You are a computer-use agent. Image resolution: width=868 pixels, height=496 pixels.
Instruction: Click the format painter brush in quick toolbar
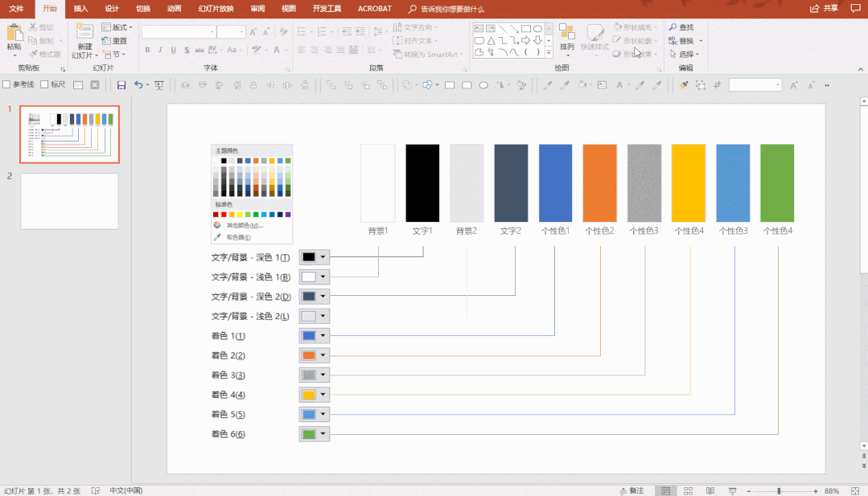(684, 85)
